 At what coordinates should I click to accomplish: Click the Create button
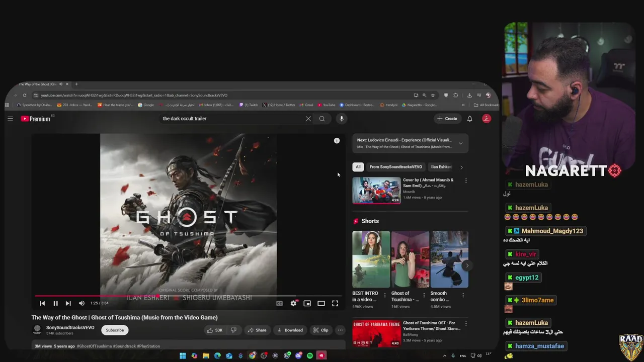click(447, 119)
